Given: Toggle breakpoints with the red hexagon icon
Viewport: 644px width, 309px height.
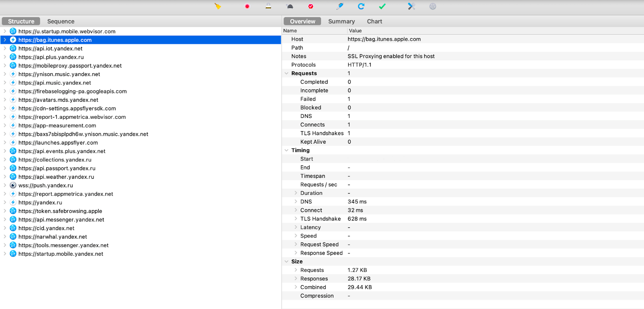Looking at the screenshot, I should [311, 6].
